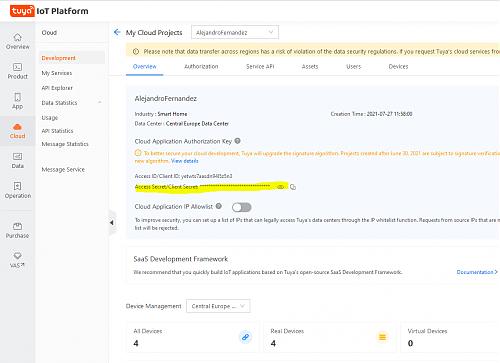Click the Smart Home industry value
Image resolution: width=500 pixels, height=363 pixels.
coord(172,114)
